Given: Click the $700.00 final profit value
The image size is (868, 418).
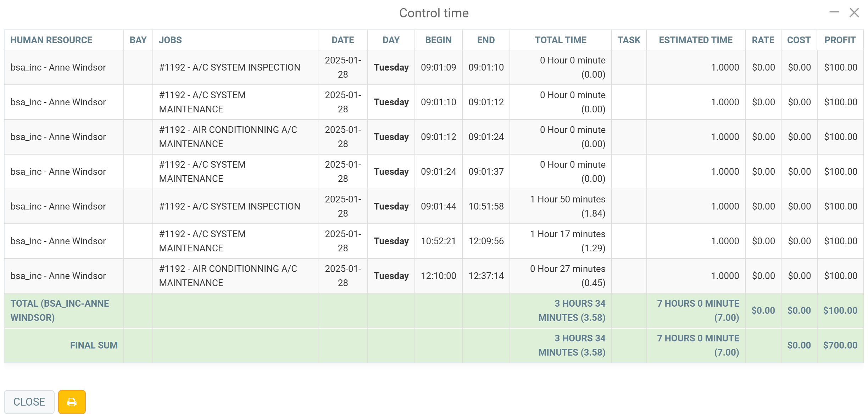Looking at the screenshot, I should tap(840, 345).
